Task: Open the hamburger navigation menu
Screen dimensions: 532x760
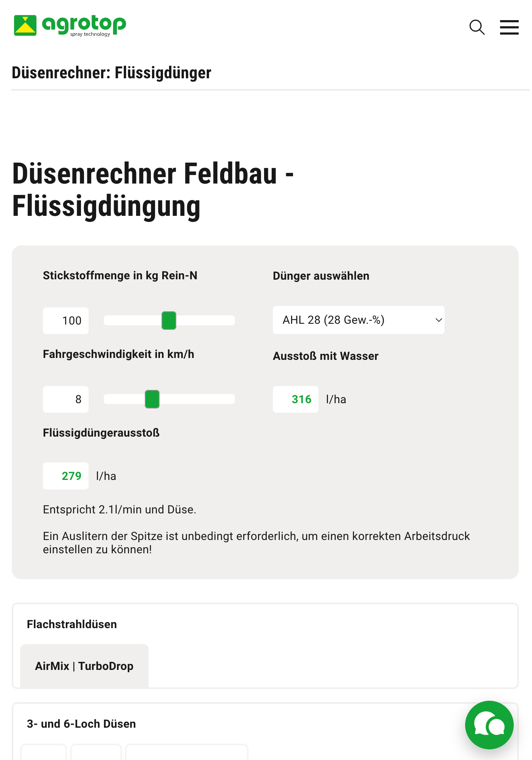Action: 509,27
